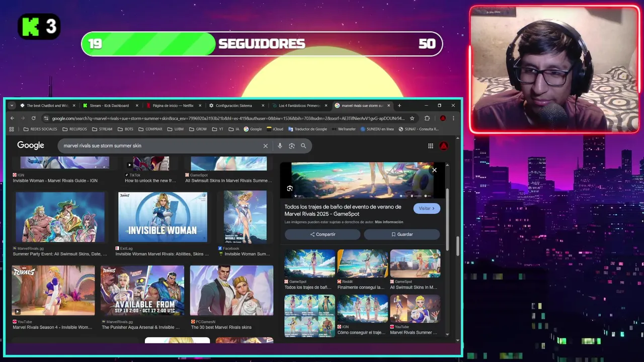Open site information icon in address bar
Image resolution: width=644 pixels, height=362 pixels.
click(46, 118)
